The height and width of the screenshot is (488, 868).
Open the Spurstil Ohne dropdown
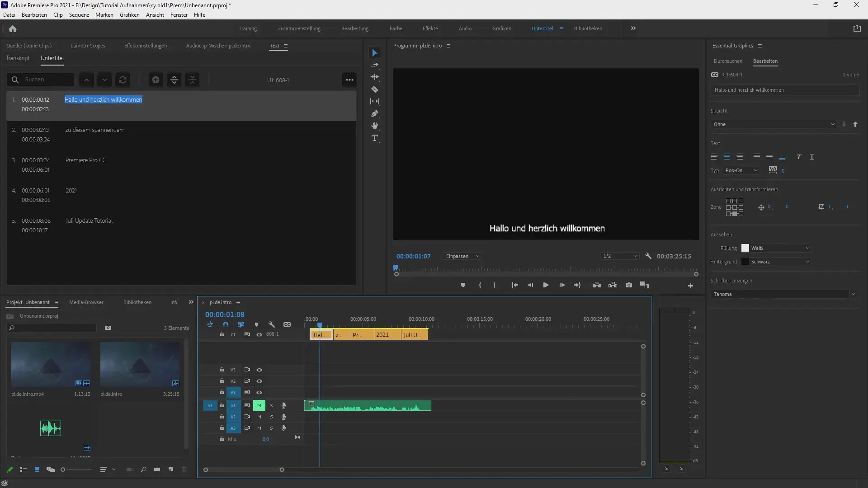(x=773, y=124)
